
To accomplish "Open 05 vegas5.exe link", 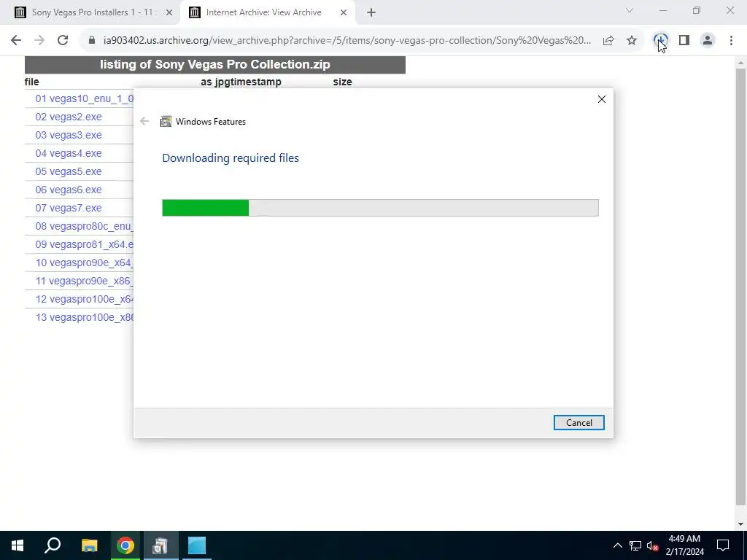I will tap(68, 171).
